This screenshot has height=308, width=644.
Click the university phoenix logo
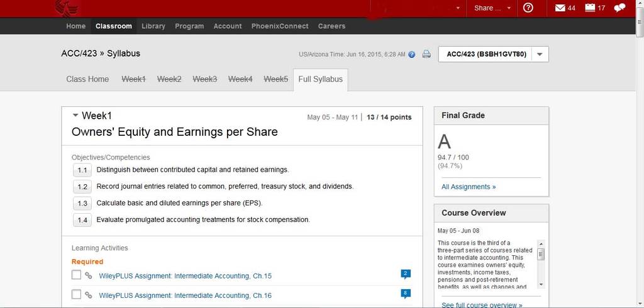(x=67, y=8)
